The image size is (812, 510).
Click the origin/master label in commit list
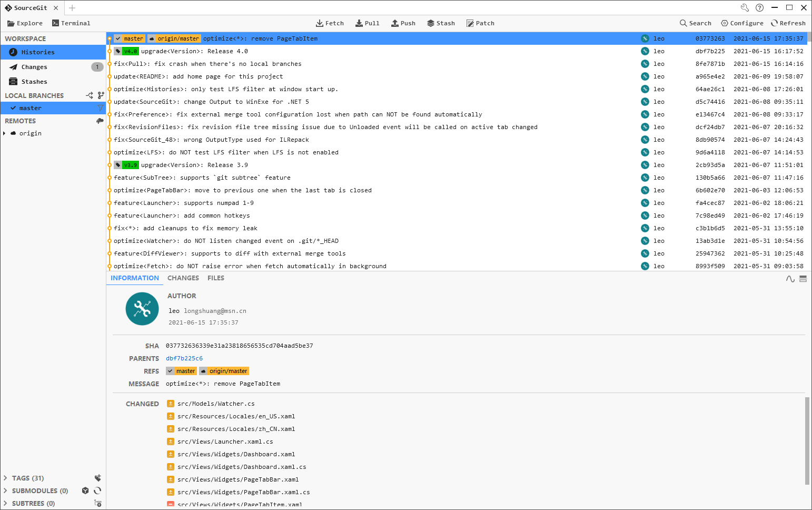point(174,38)
